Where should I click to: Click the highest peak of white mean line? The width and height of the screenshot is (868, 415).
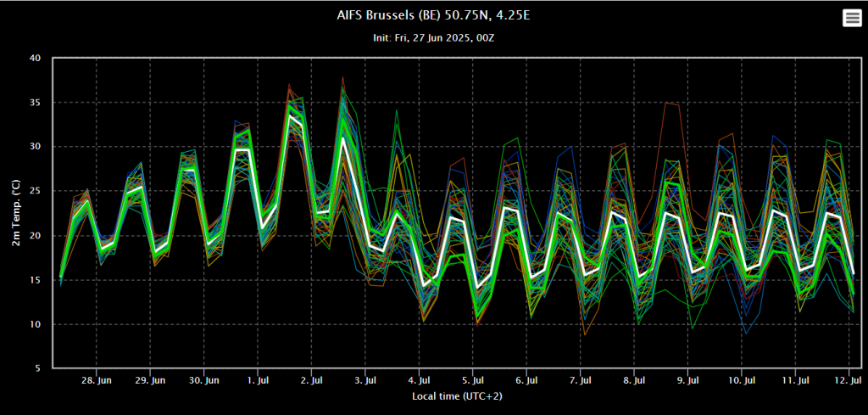point(291,116)
